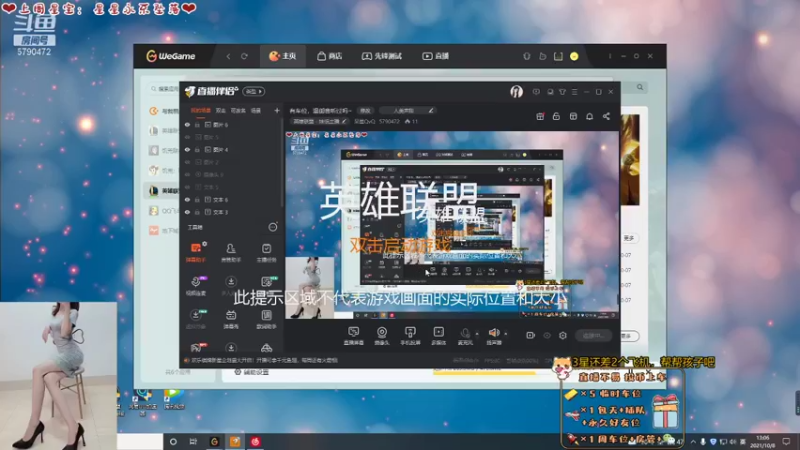Image resolution: width=800 pixels, height=450 pixels.
Task: Add a 直播伴音 source
Action: (354, 336)
